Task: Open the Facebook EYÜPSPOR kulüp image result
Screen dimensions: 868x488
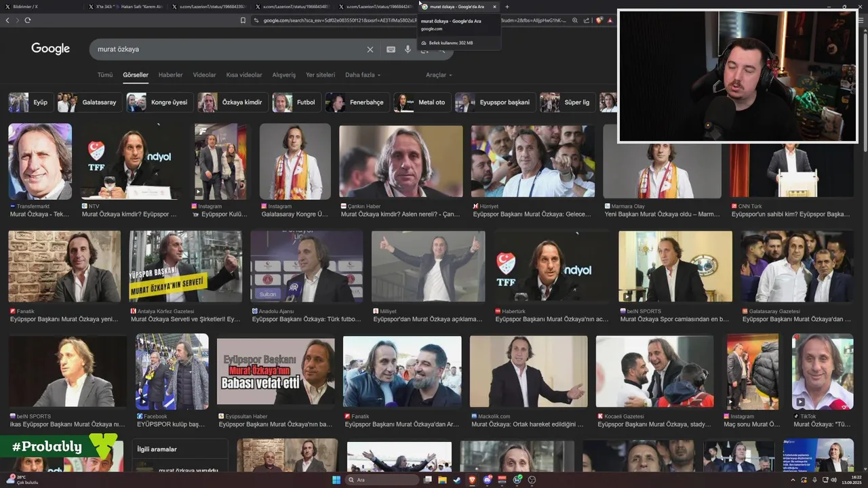Action: click(172, 372)
